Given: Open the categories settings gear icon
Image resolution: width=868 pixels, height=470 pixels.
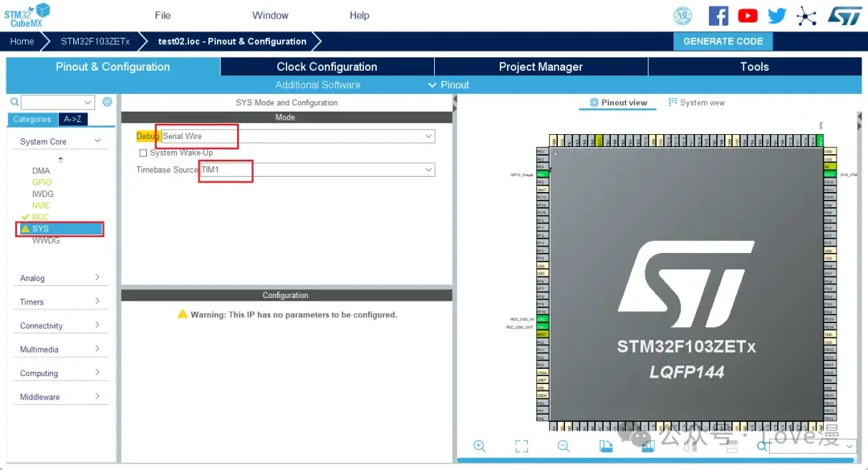Looking at the screenshot, I should pyautogui.click(x=107, y=102).
